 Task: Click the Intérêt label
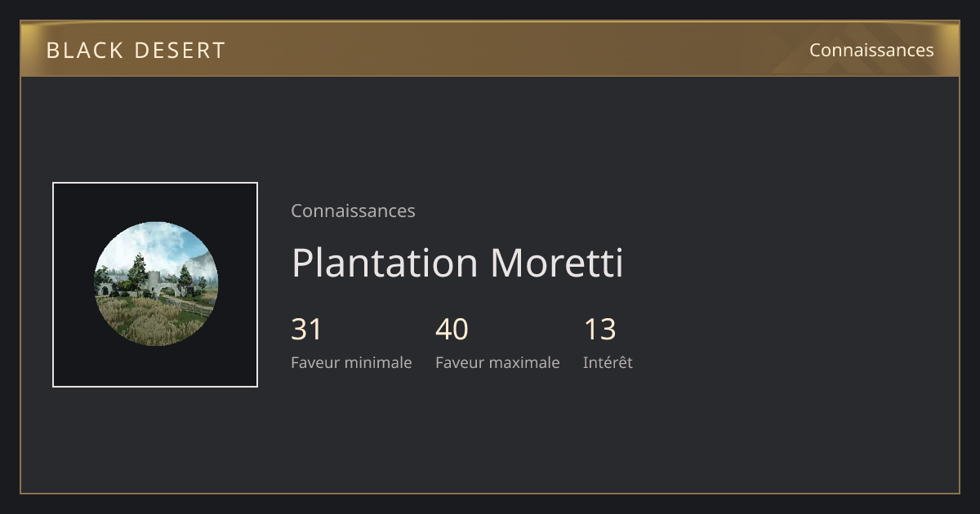(x=608, y=362)
